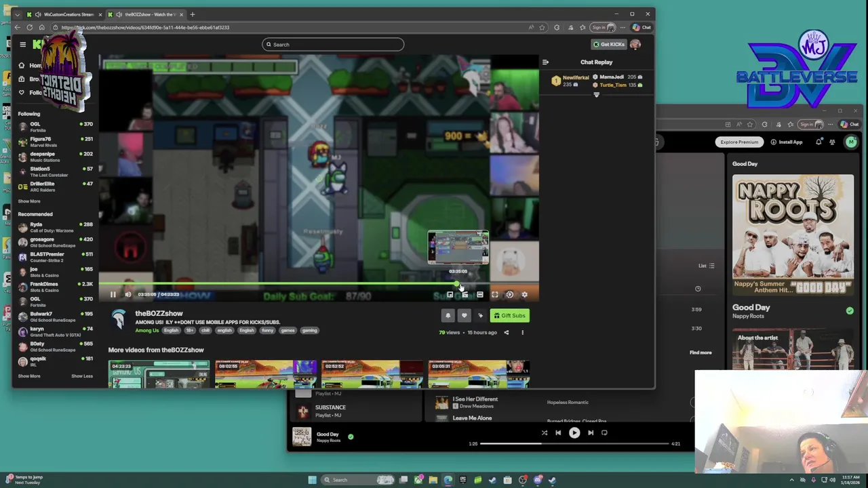The height and width of the screenshot is (488, 868).
Task: Collapse the Chat Replay panel
Action: click(x=545, y=62)
